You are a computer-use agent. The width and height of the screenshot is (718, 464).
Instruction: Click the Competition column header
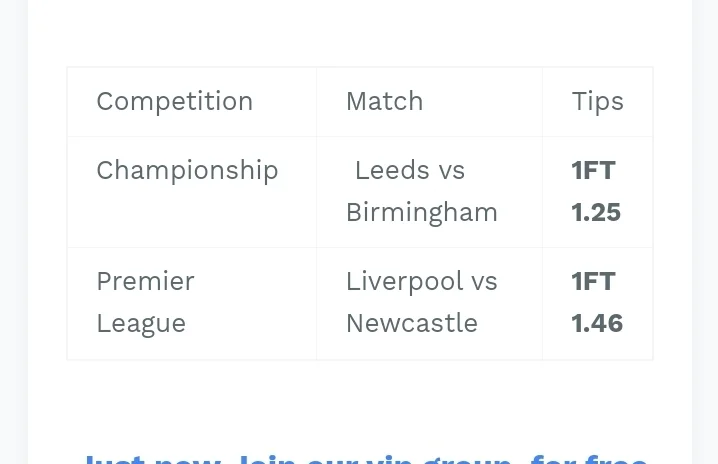(174, 101)
